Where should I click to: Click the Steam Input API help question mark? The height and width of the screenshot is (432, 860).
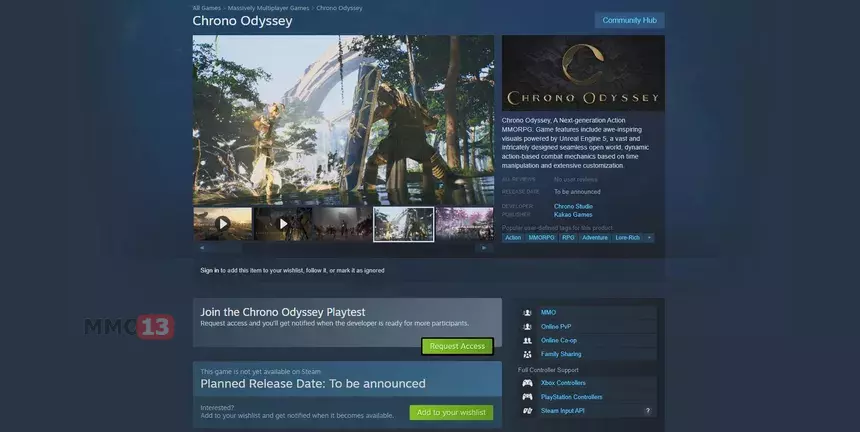[648, 411]
